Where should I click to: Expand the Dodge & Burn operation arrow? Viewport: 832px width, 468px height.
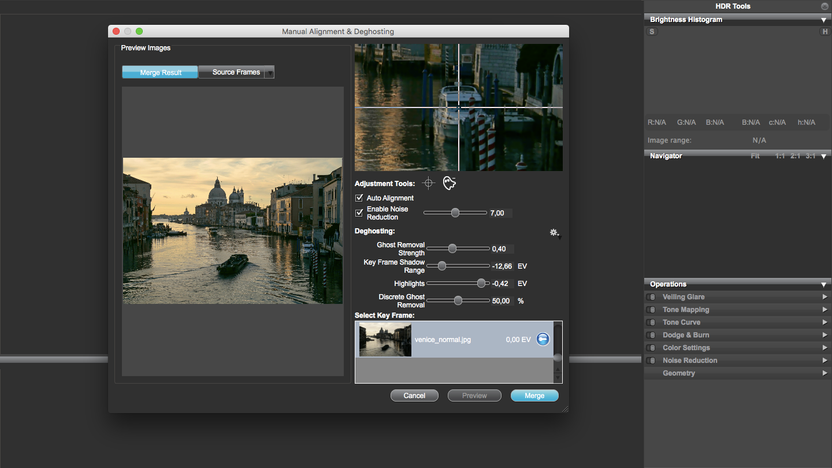(x=825, y=335)
